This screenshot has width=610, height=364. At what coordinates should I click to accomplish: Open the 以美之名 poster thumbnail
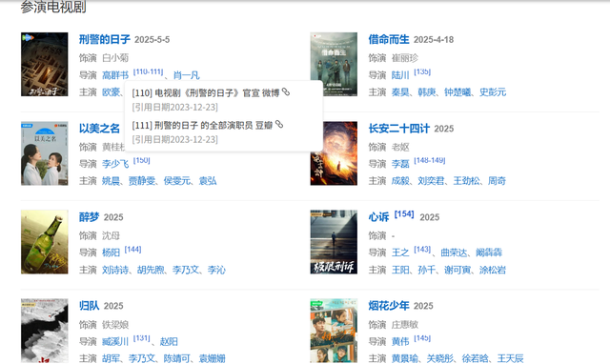pyautogui.click(x=45, y=153)
